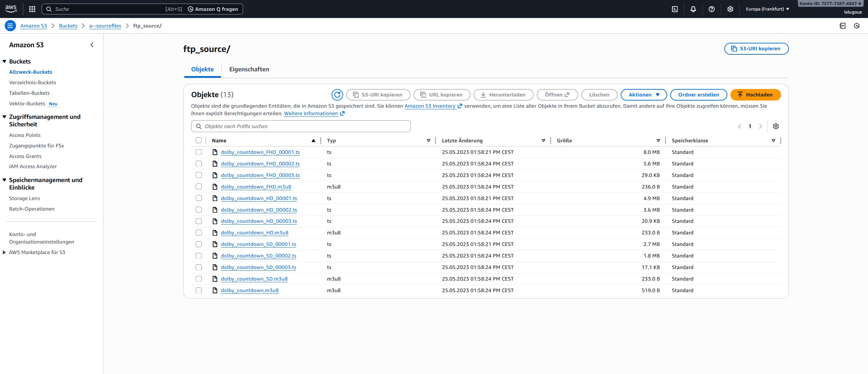The height and width of the screenshot is (374, 868).
Task: Click file icon of dolby_countdown_SD_00002.ts
Action: [x=215, y=256]
